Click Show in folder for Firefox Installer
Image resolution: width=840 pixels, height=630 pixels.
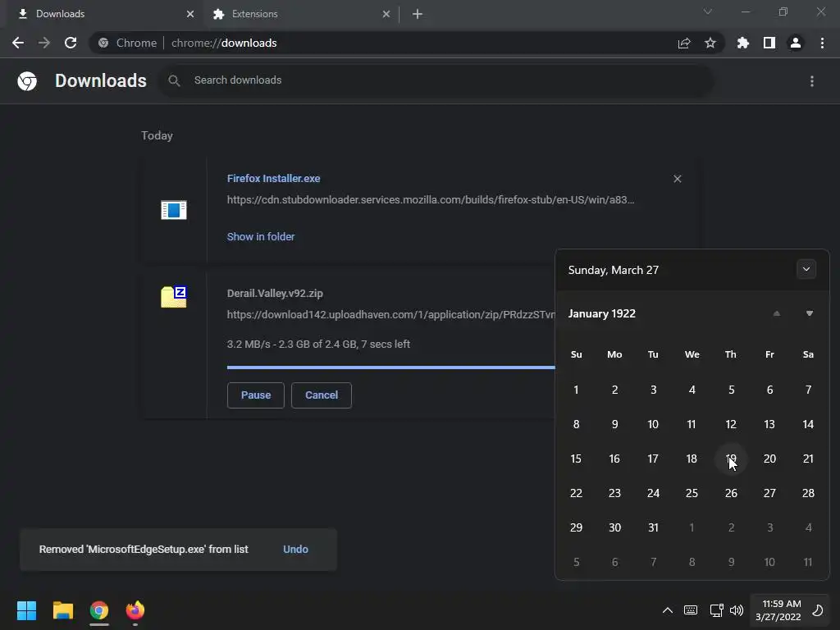pos(260,236)
